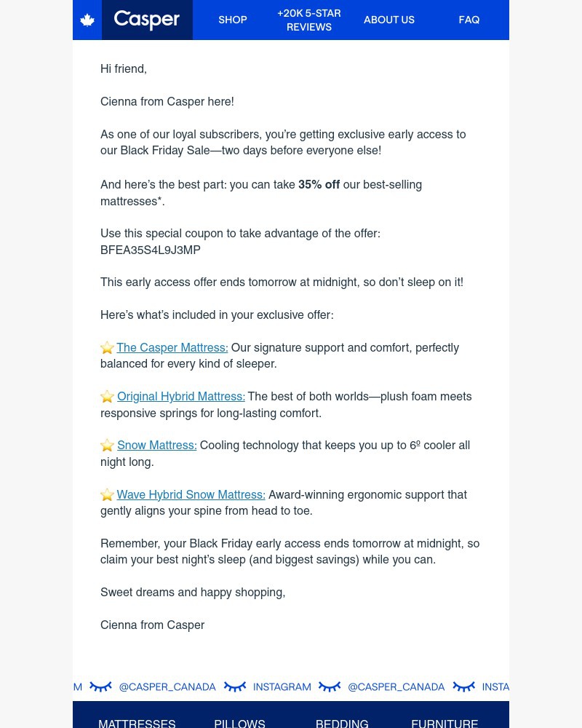Click the INSTAGRAM banner text
Image resolution: width=582 pixels, height=728 pixels.
282,687
